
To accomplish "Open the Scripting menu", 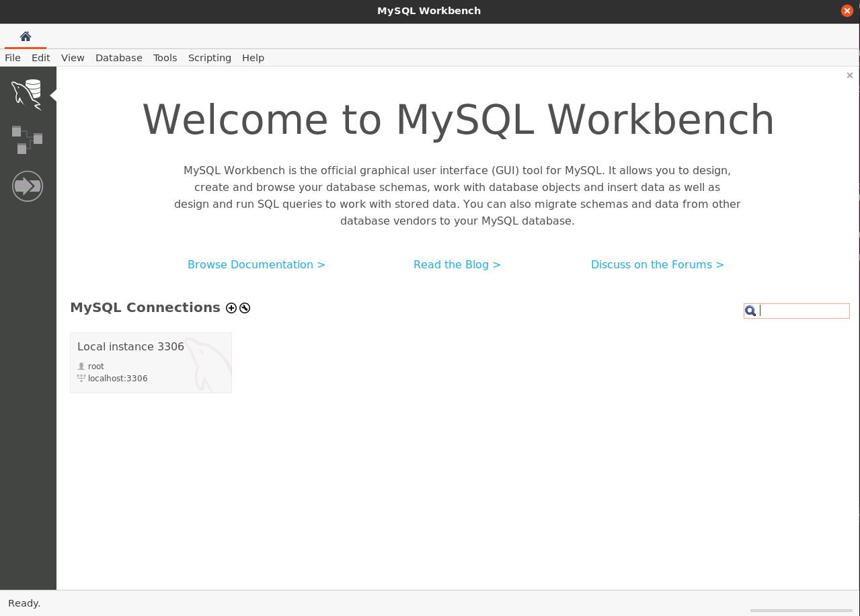I will (210, 58).
